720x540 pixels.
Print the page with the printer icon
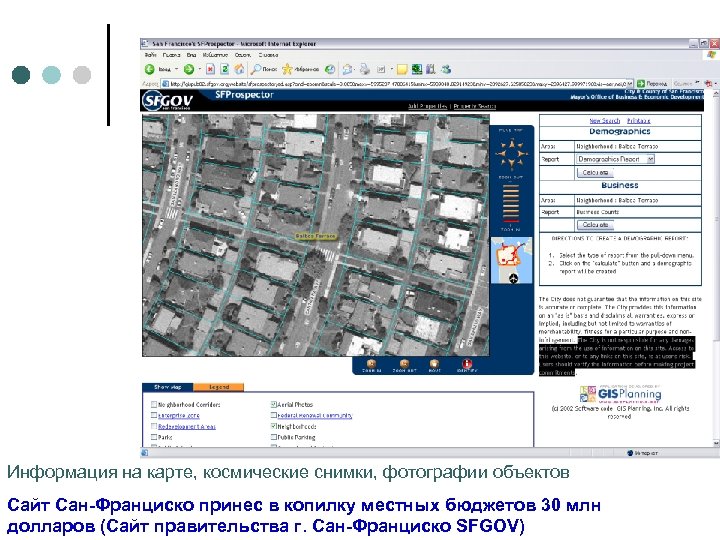point(365,69)
